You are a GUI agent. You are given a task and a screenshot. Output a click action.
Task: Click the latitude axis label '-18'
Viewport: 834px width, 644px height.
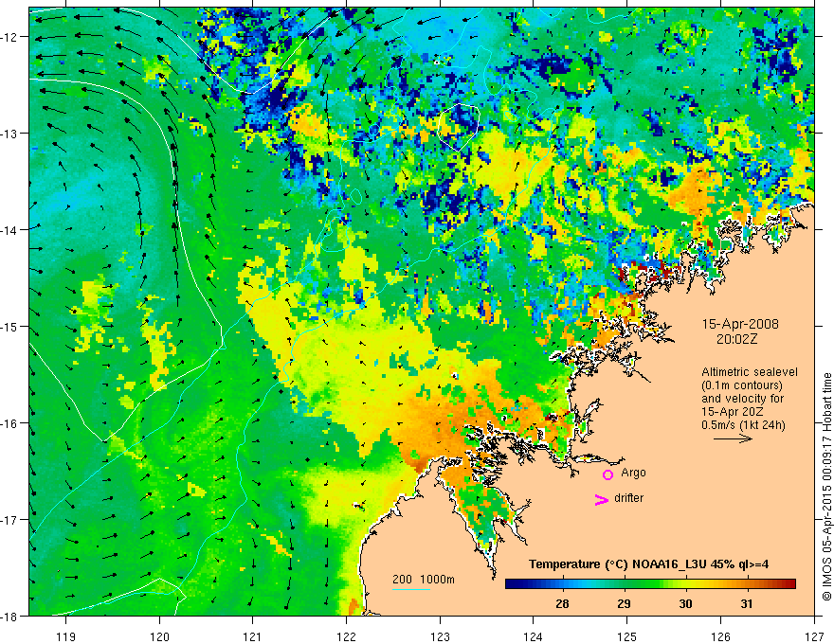click(x=10, y=616)
